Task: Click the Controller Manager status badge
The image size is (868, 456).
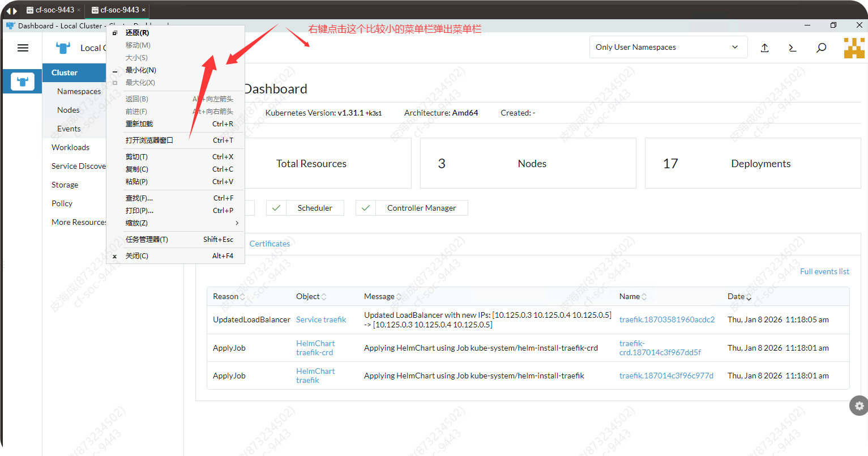Action: coord(412,208)
